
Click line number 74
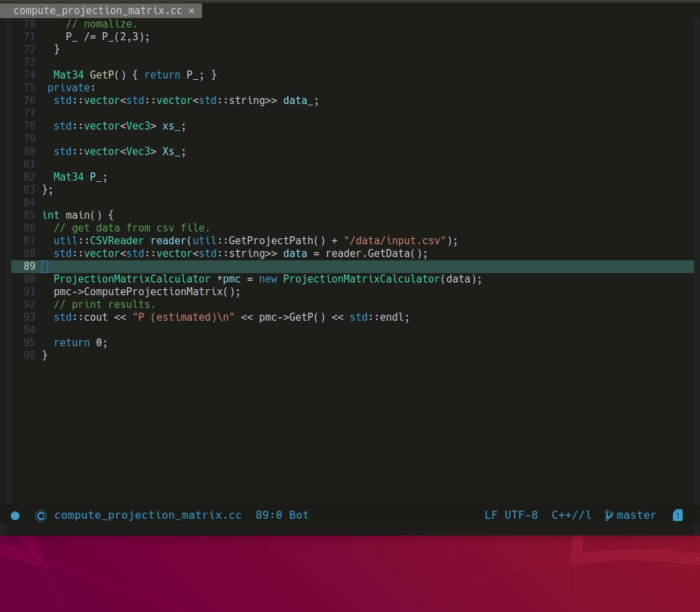30,75
